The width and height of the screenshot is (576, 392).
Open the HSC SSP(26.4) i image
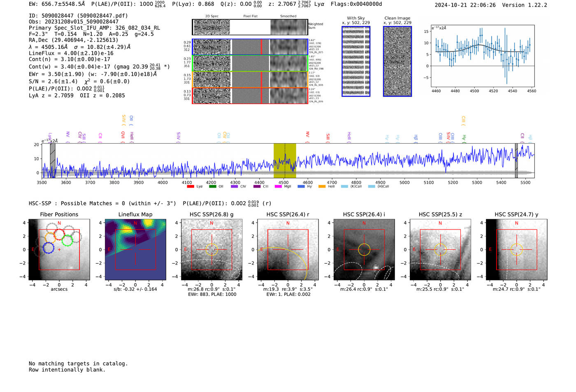point(364,250)
